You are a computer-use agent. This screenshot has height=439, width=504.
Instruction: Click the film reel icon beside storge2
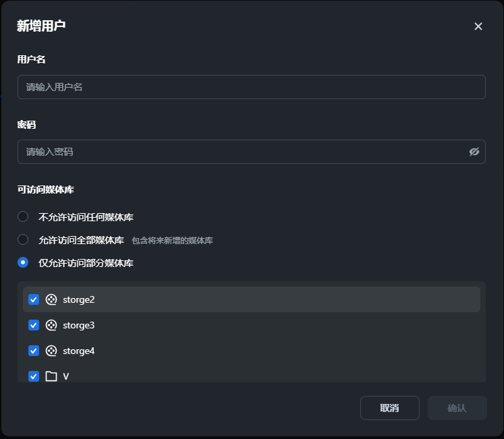[x=51, y=299]
